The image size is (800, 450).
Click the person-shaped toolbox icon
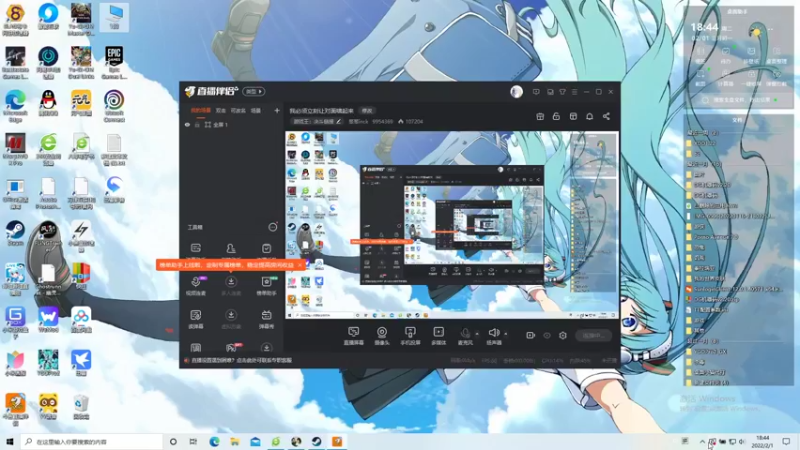pyautogui.click(x=231, y=248)
